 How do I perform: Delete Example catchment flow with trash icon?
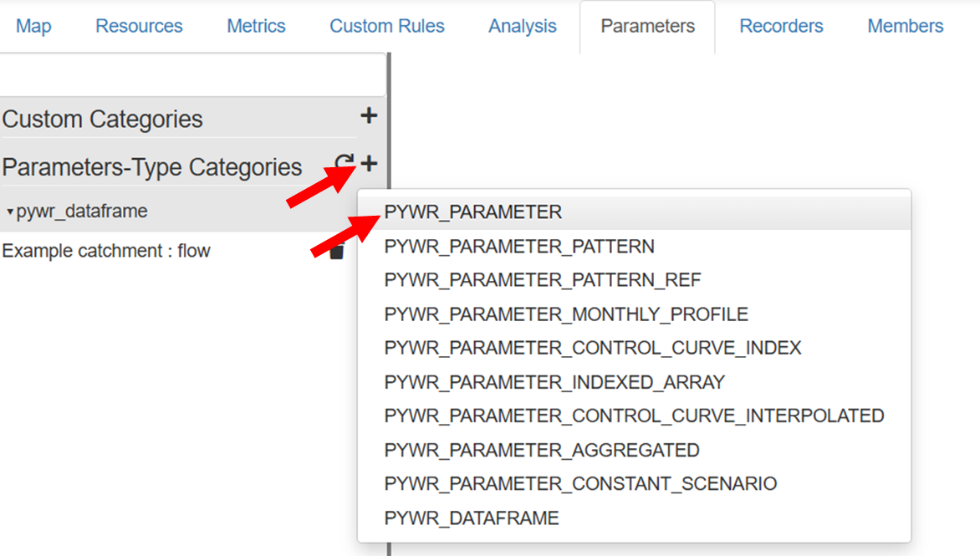coord(336,251)
